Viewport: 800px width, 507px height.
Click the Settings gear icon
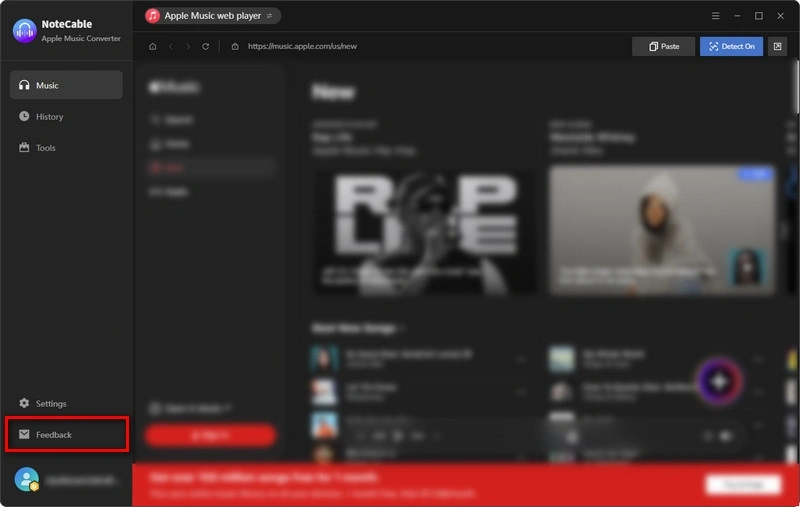(24, 403)
